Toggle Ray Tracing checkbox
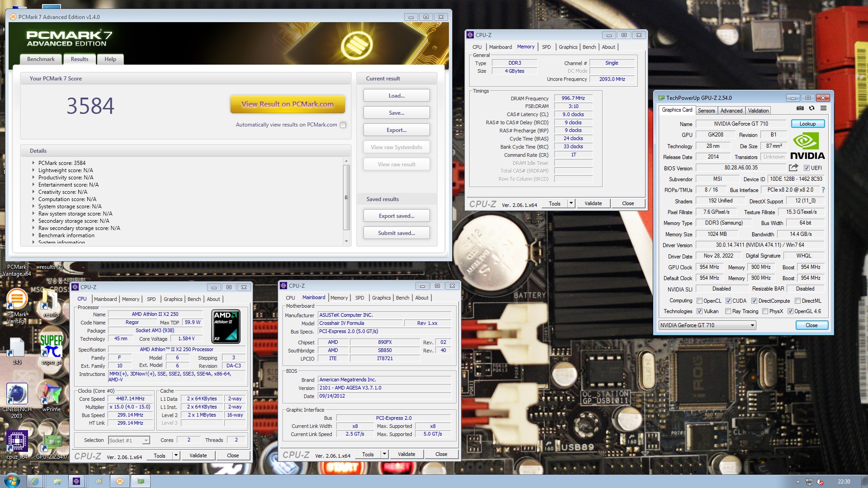 pos(728,311)
